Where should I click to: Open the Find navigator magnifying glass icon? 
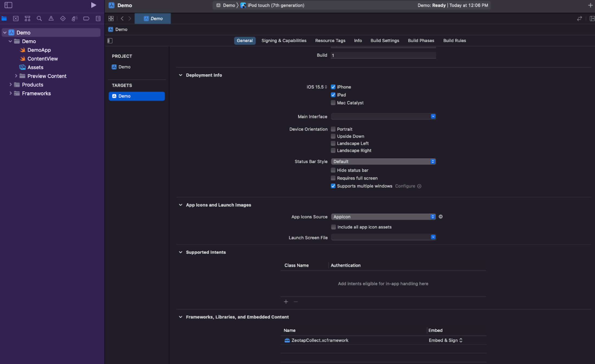(39, 18)
